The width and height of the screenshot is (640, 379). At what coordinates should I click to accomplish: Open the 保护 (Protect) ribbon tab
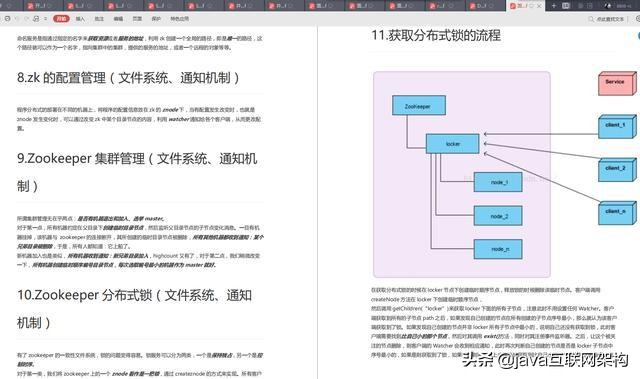click(x=156, y=19)
